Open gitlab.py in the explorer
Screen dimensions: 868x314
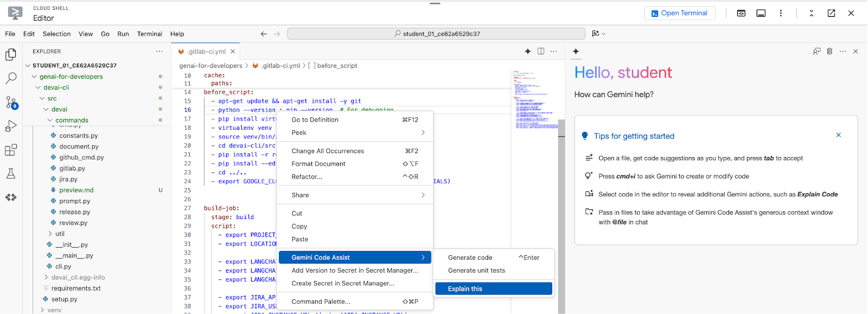(x=72, y=168)
